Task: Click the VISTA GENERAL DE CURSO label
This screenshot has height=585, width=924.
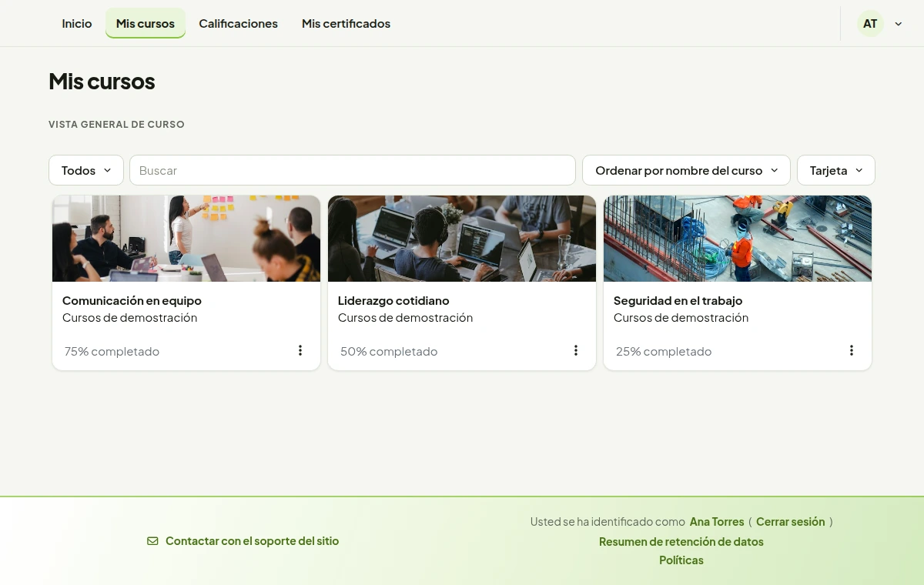Action: (116, 124)
